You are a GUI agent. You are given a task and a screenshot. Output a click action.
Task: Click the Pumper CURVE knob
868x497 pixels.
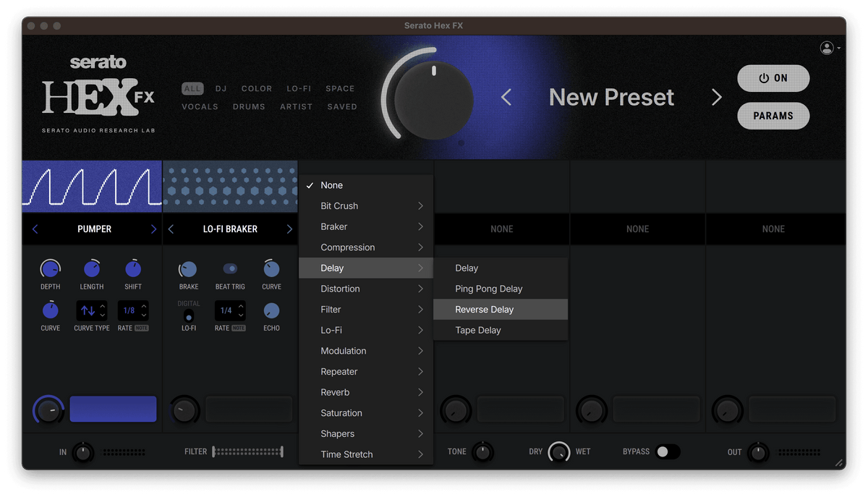50,310
